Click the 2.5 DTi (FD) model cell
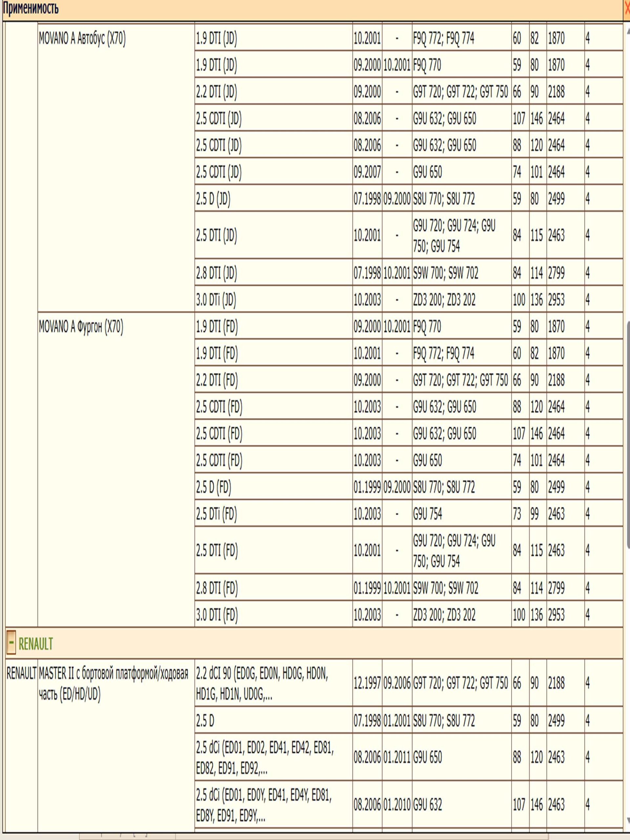Viewport: 630px width, 840px height. pos(217,514)
